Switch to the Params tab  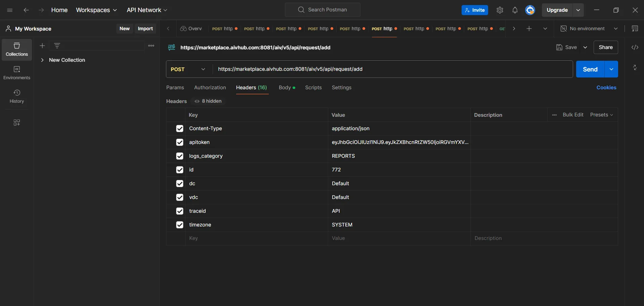tap(175, 88)
